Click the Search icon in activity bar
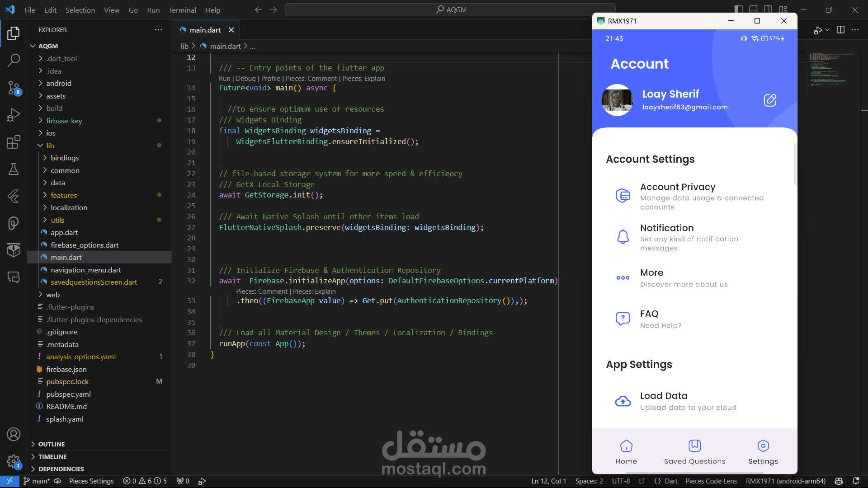868x488 pixels. [14, 60]
